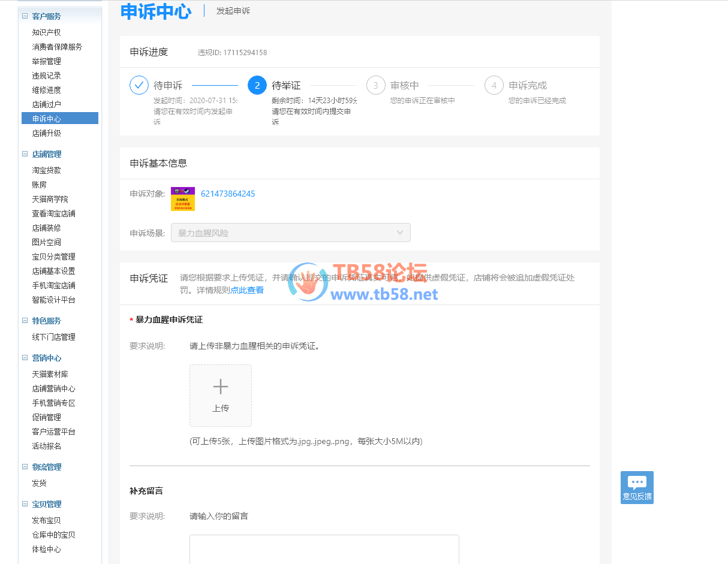The width and height of the screenshot is (728, 564).
Task: Open the product ID link 621473864245
Action: [x=228, y=194]
